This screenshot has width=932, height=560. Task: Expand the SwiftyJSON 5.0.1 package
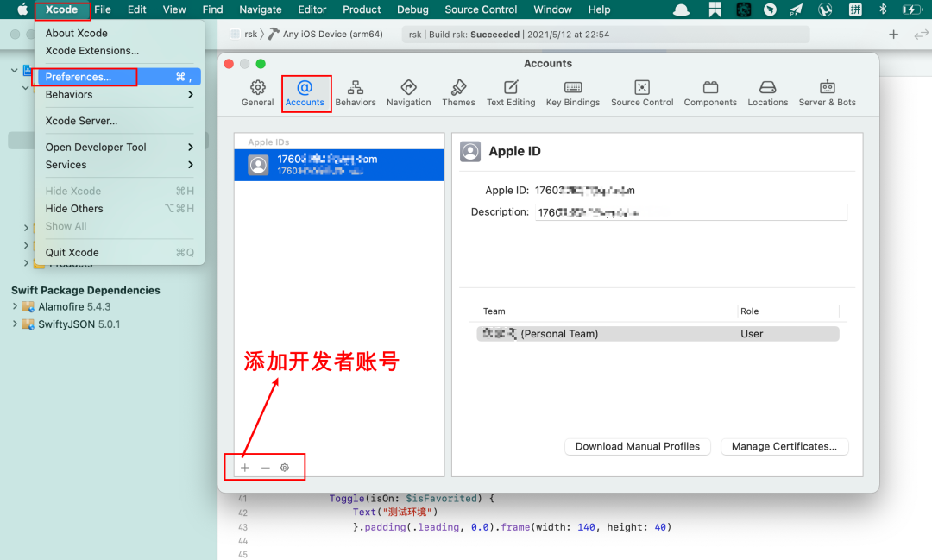coord(15,324)
